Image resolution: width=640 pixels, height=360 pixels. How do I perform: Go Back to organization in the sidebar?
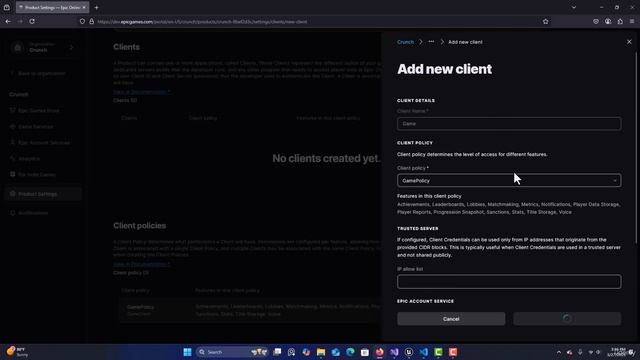click(41, 73)
